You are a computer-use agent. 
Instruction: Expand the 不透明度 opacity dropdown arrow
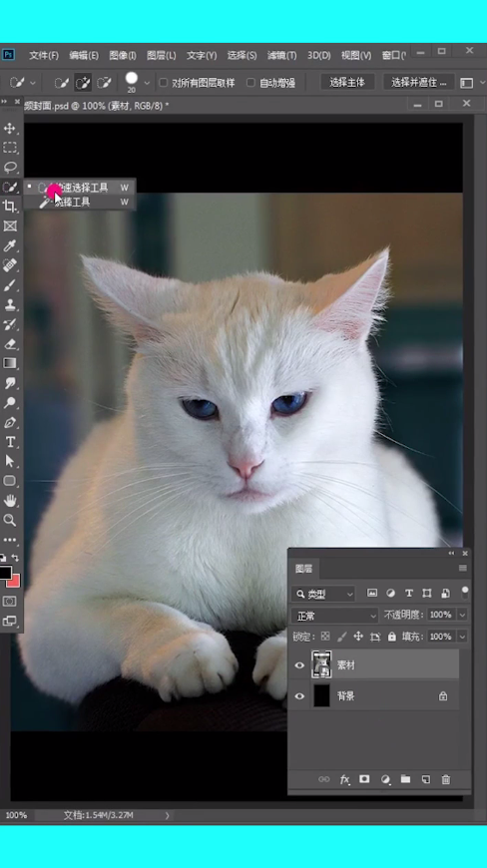click(x=462, y=615)
